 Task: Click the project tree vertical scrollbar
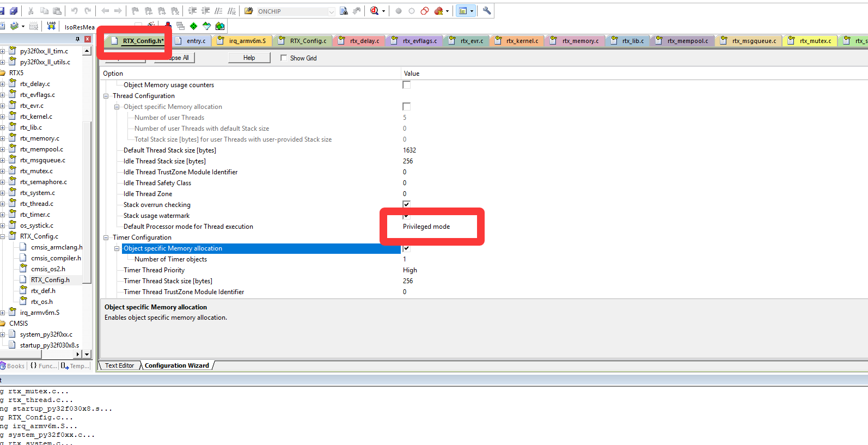[87, 203]
